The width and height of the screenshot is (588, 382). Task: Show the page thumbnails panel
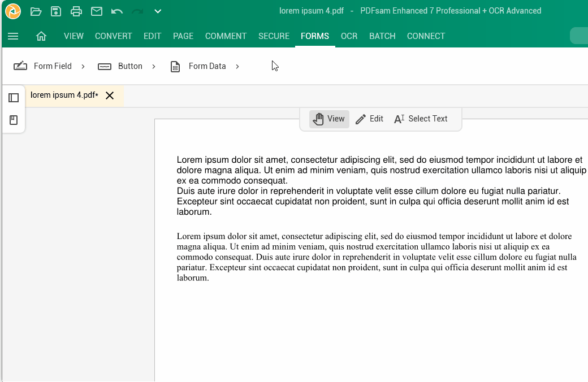[x=13, y=97]
